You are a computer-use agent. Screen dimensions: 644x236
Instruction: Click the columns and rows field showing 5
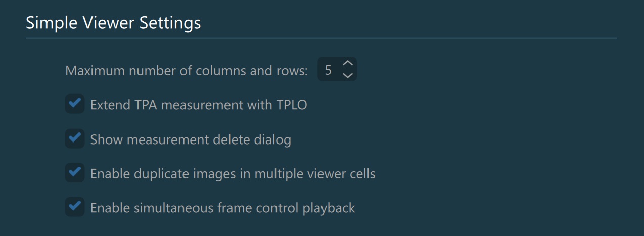click(x=329, y=70)
